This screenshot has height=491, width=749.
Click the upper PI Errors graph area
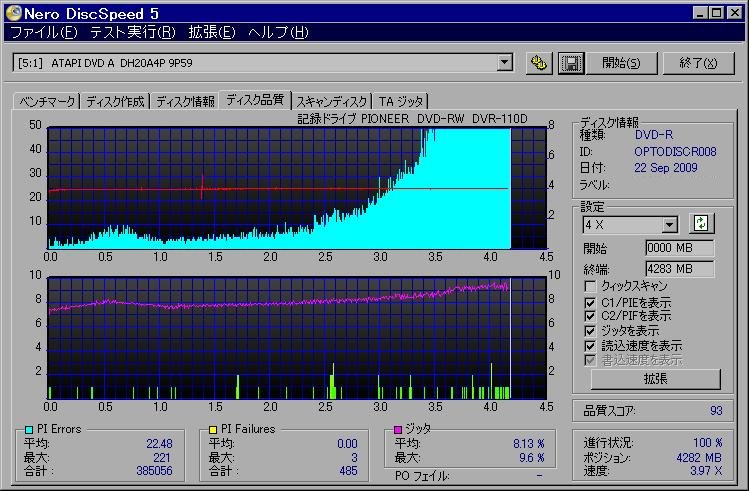(x=297, y=188)
